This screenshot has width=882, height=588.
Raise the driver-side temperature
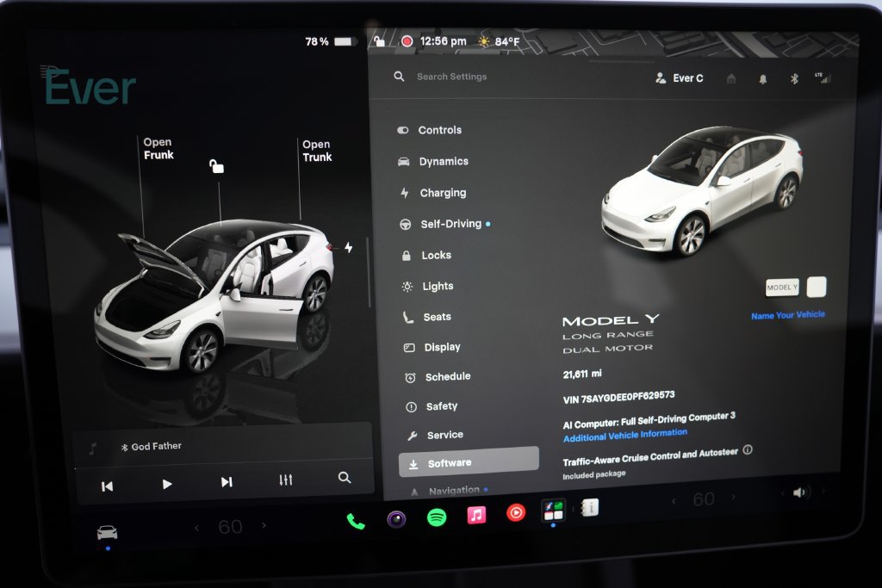pyautogui.click(x=264, y=525)
